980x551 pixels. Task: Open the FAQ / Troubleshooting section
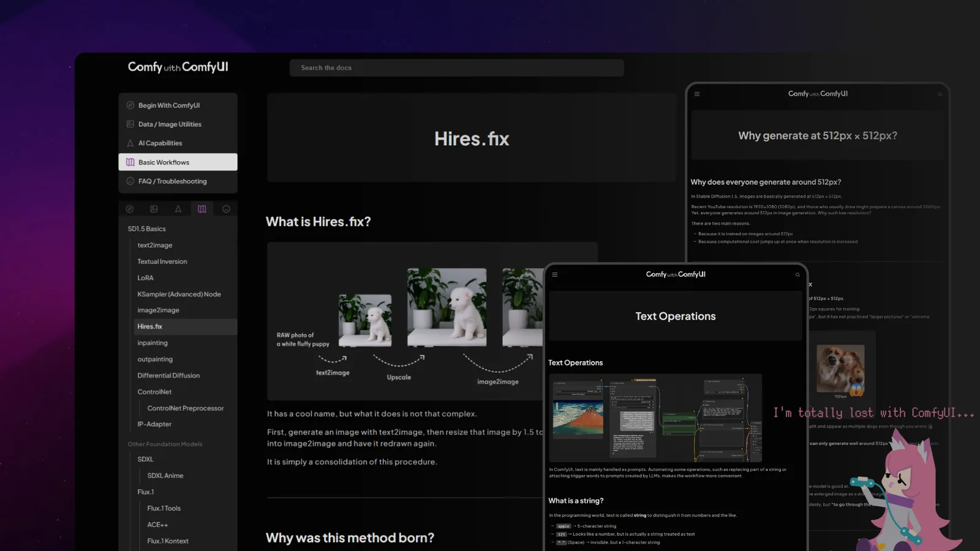tap(178, 181)
